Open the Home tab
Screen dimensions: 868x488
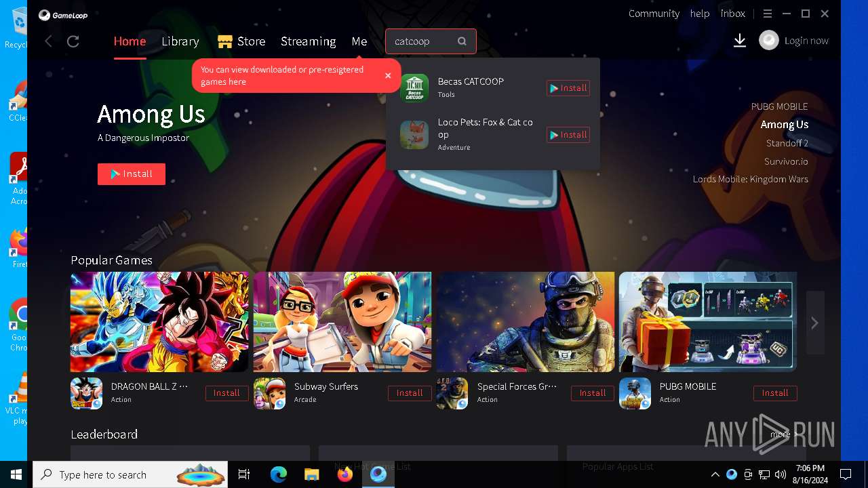pos(130,41)
